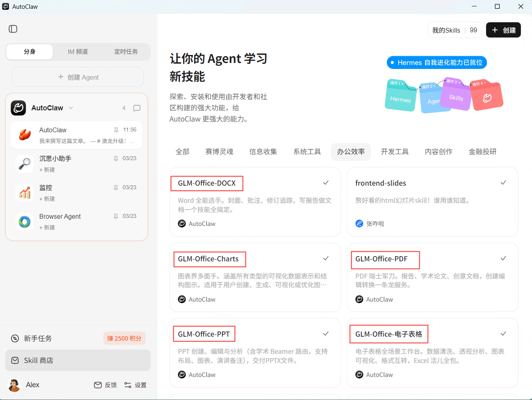Viewport: 532px width, 400px height.
Task: Open the 开发工具 category tab
Action: click(x=395, y=152)
